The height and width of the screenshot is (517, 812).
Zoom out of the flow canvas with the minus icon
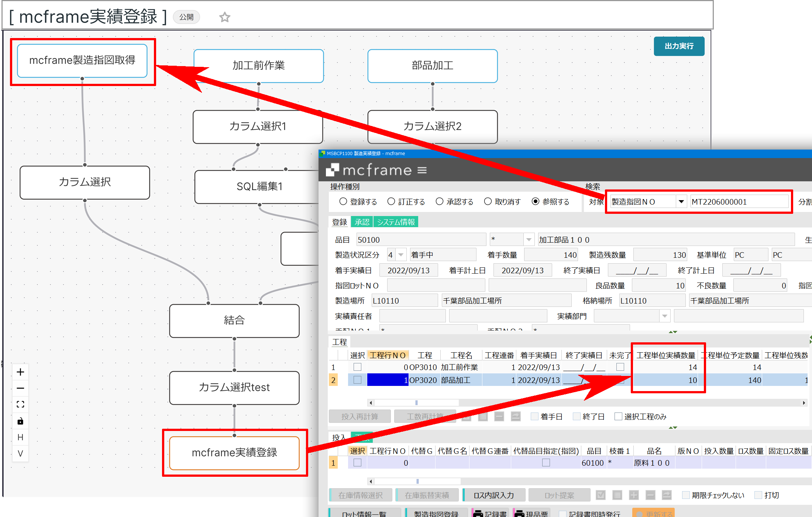pos(21,388)
